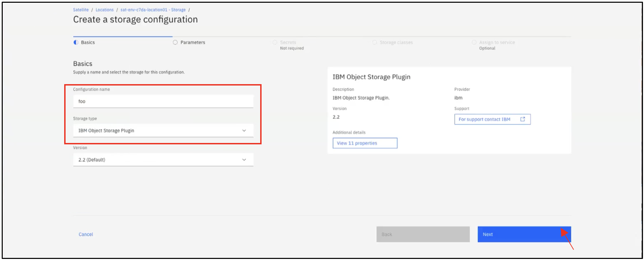Go to Locations breadcrumb

click(104, 10)
